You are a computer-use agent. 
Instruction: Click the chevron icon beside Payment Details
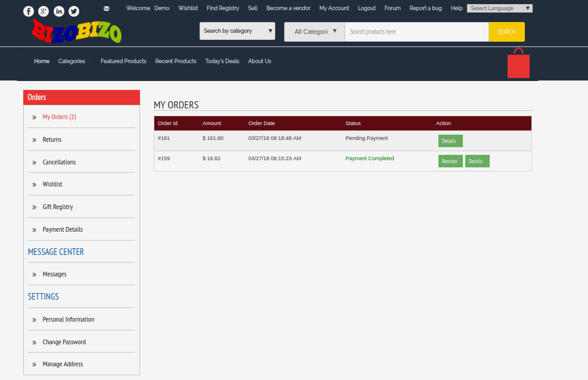pyautogui.click(x=34, y=230)
